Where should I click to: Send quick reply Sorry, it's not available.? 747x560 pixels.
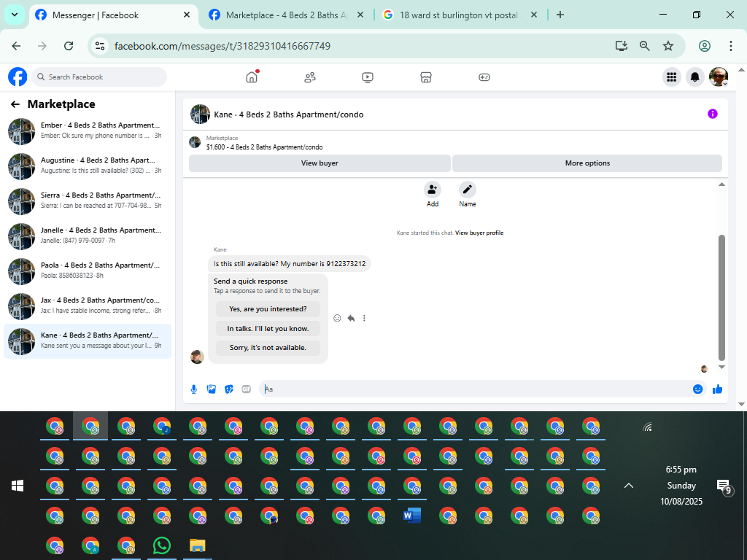point(268,348)
